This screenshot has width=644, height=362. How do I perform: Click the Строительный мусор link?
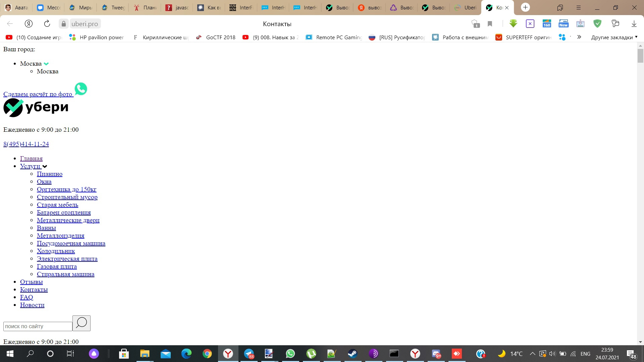[67, 197]
